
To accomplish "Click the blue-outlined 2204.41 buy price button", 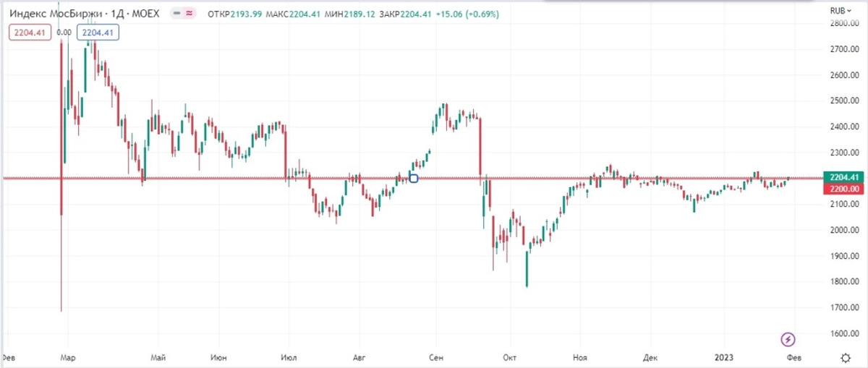I will (98, 32).
